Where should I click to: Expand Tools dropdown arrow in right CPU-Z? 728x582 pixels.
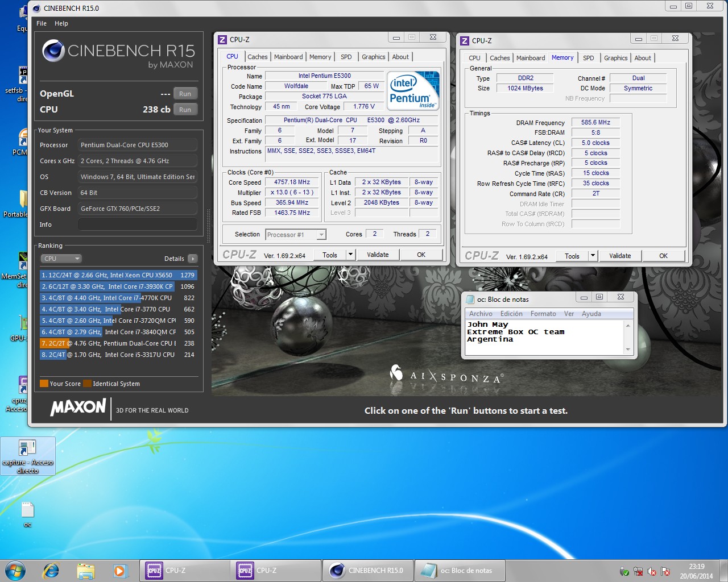pyautogui.click(x=593, y=256)
